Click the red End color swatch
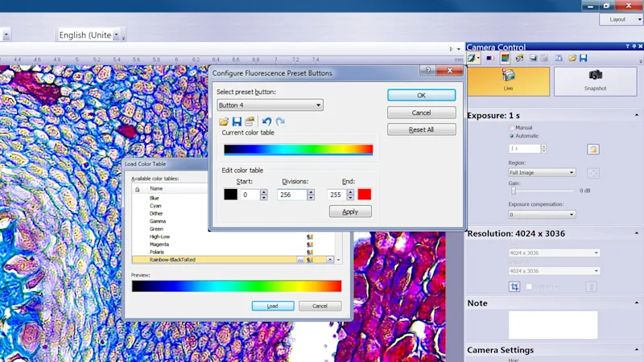Image resolution: width=644 pixels, height=362 pixels. (365, 195)
